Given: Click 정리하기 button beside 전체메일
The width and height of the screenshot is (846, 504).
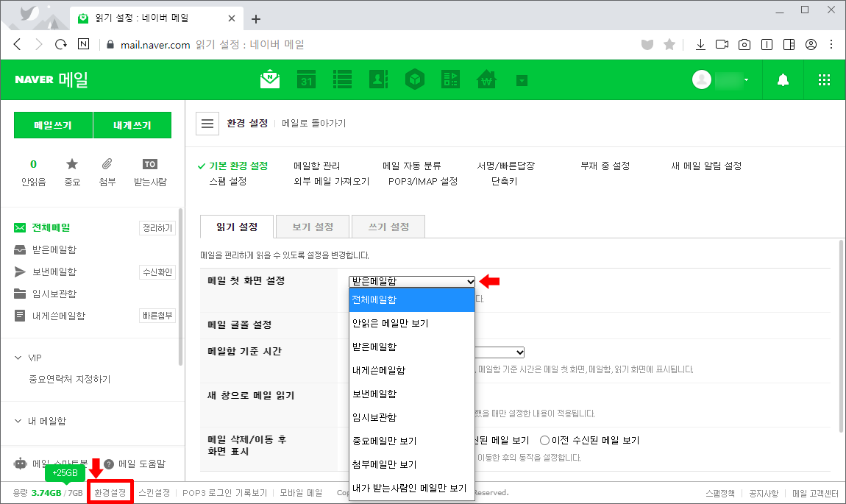Looking at the screenshot, I should (x=157, y=228).
